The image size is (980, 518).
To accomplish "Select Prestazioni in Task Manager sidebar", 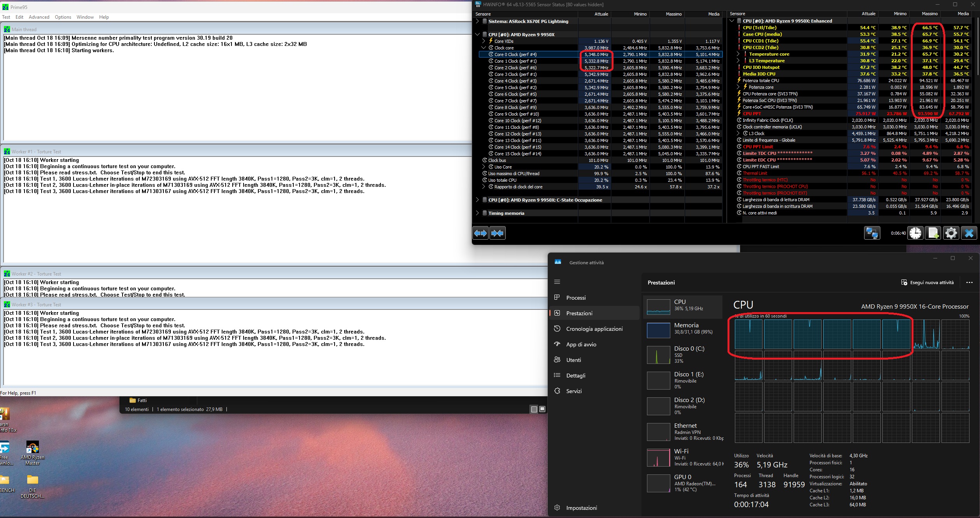I will (x=595, y=313).
